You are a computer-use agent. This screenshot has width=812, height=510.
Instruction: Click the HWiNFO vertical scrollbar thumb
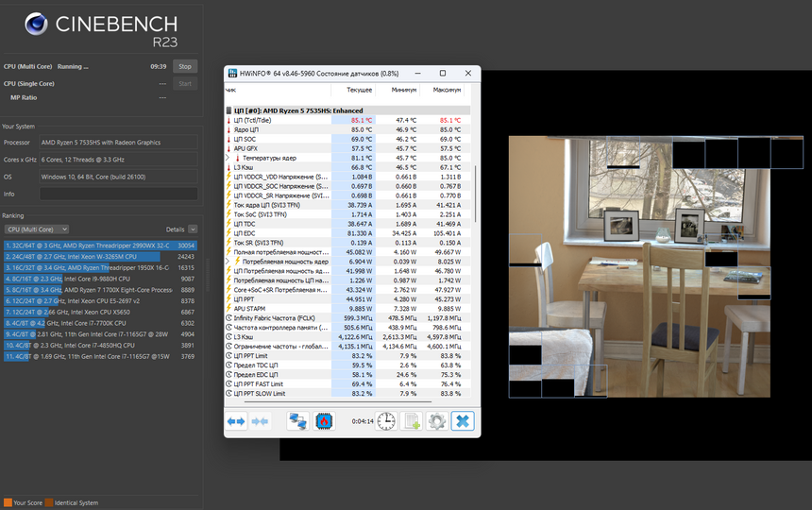pos(475,195)
